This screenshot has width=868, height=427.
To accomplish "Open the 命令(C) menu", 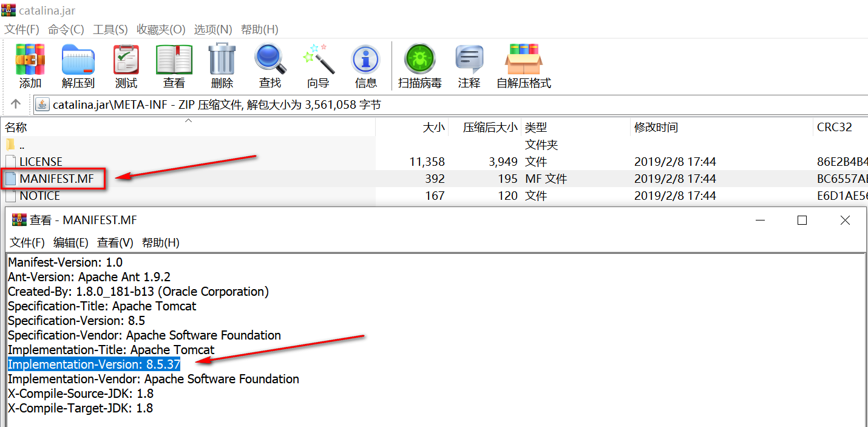I will click(66, 29).
